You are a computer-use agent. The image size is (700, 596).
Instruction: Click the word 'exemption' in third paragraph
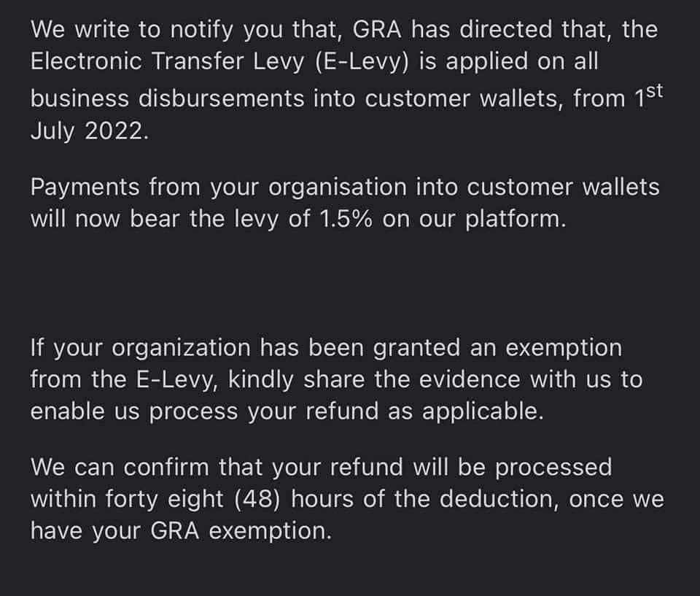click(564, 348)
